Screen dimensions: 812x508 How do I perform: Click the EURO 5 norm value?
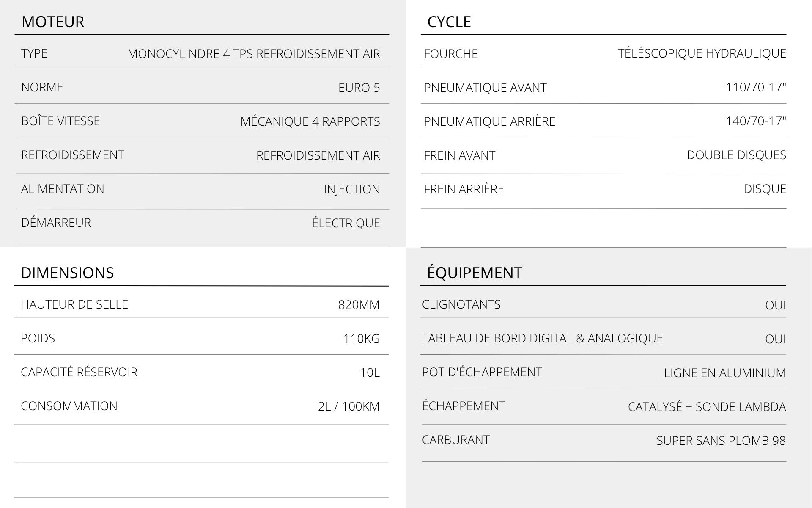click(x=359, y=88)
